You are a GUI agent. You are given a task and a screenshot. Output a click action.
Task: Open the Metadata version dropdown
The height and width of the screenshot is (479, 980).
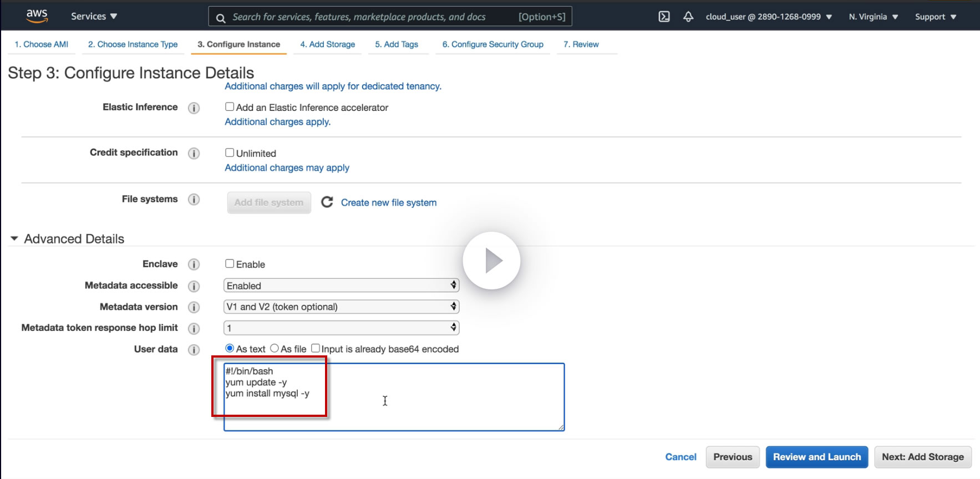coord(341,307)
